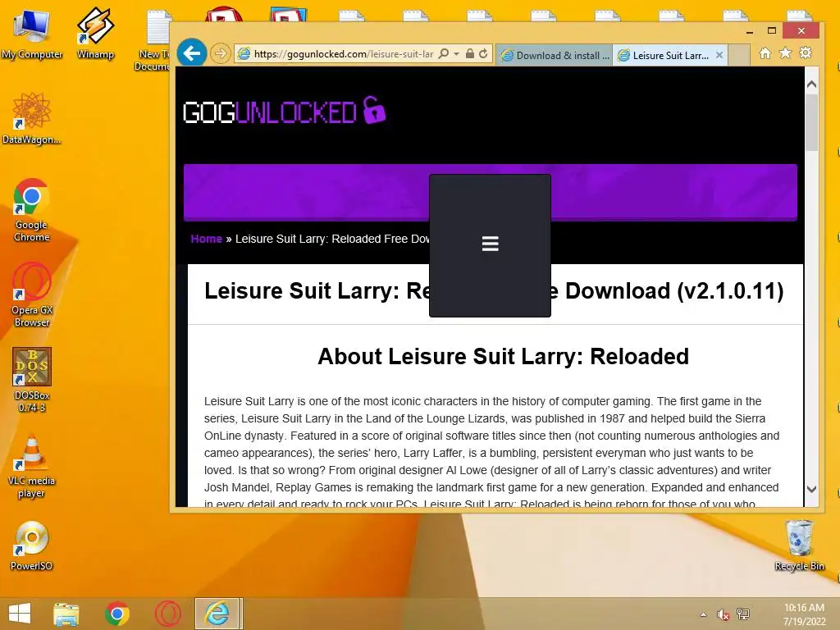Select the DataWagon desktop shortcut
840x630 pixels.
32,118
